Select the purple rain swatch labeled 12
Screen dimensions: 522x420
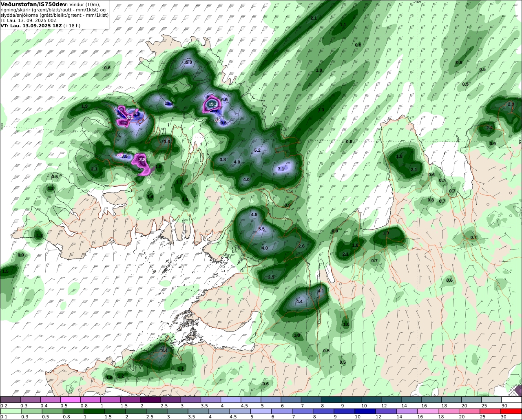coord(386,411)
